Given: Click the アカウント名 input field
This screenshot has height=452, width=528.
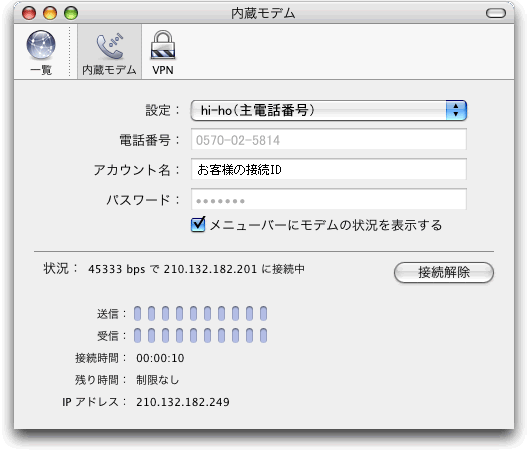Looking at the screenshot, I should pos(329,169).
